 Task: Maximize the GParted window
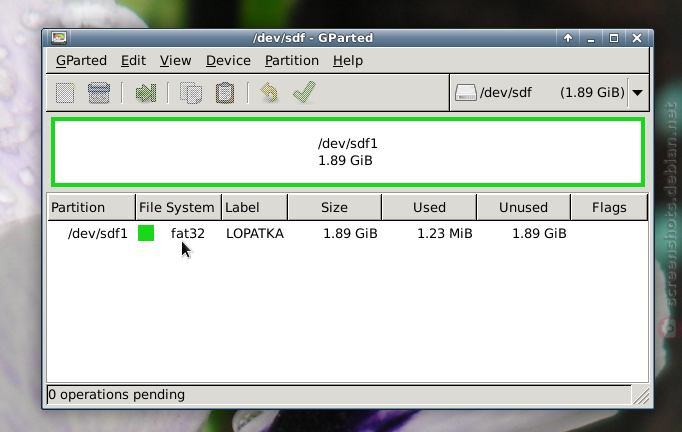point(614,38)
